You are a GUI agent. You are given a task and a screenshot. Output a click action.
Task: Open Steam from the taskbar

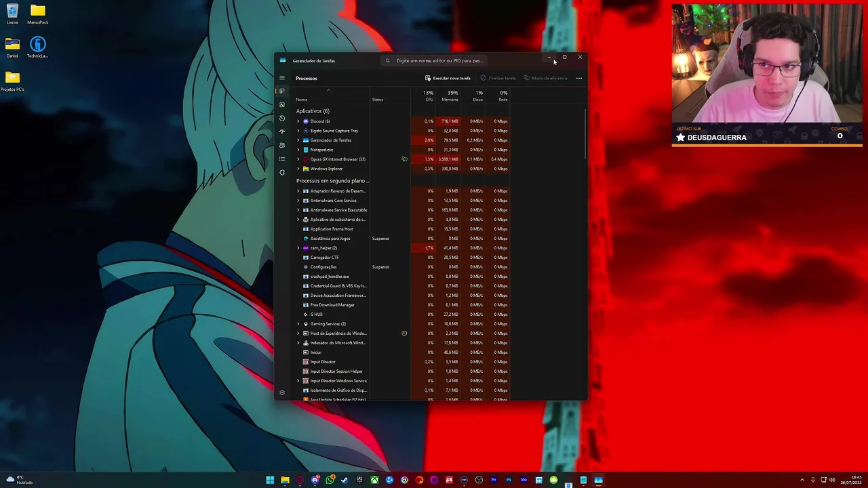click(x=344, y=480)
